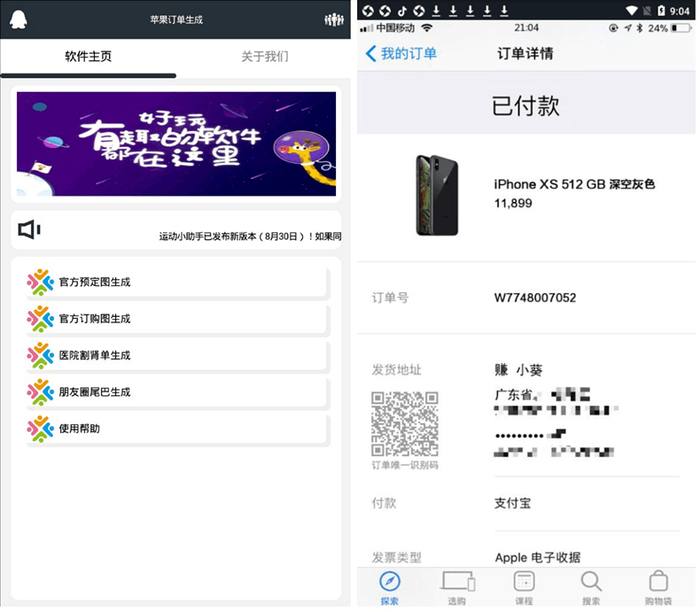Tap the order QR code
Screen dimensions: 700x612
(x=404, y=423)
